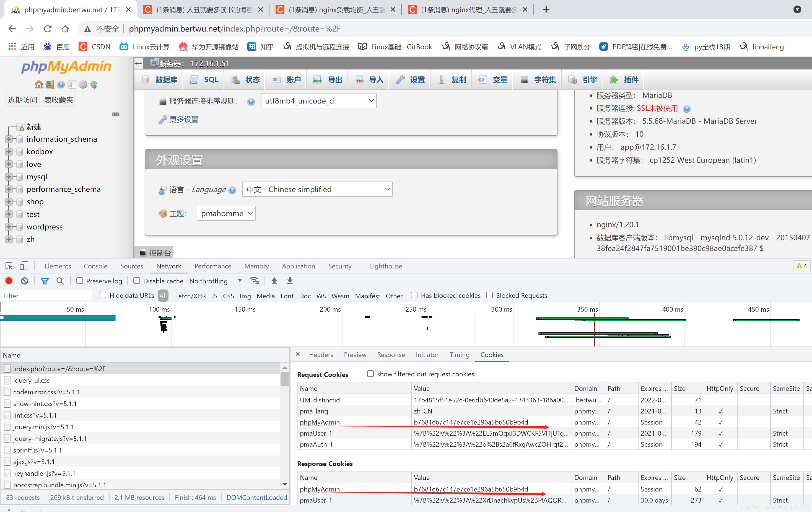The width and height of the screenshot is (812, 512).
Task: Open the 控制台 console bar
Action: pos(154,253)
